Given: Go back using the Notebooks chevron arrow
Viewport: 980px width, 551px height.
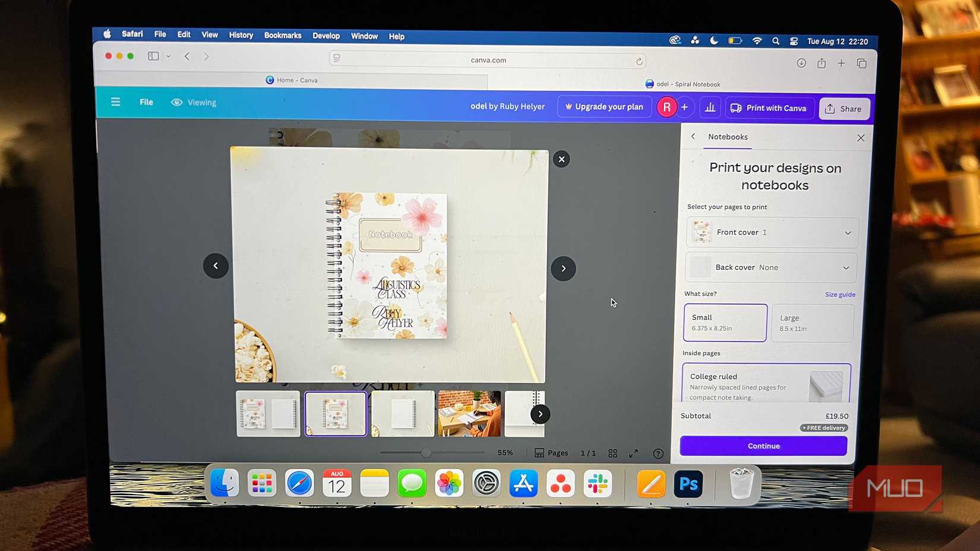Looking at the screenshot, I should pyautogui.click(x=693, y=136).
